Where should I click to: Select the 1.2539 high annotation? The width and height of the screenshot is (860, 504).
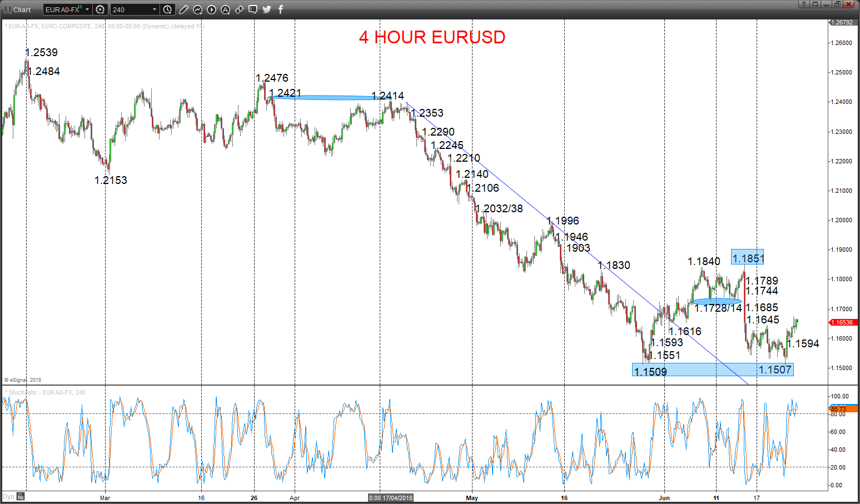(x=41, y=52)
